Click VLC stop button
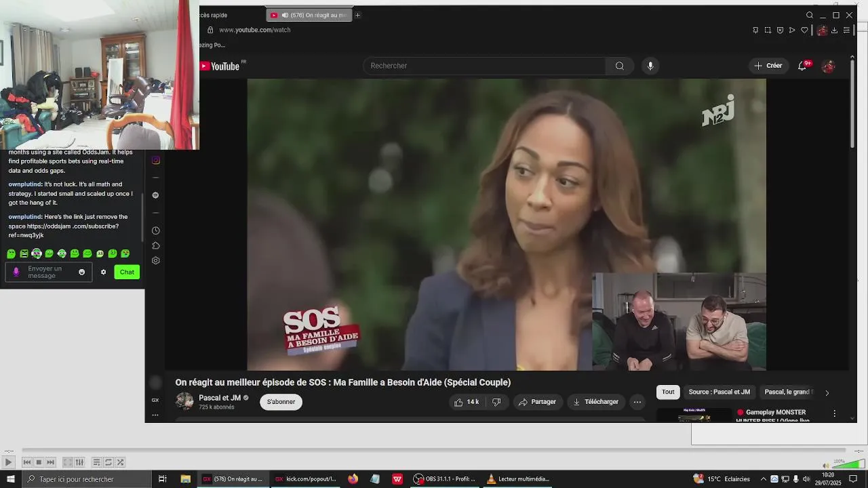The height and width of the screenshot is (488, 868). (39, 462)
